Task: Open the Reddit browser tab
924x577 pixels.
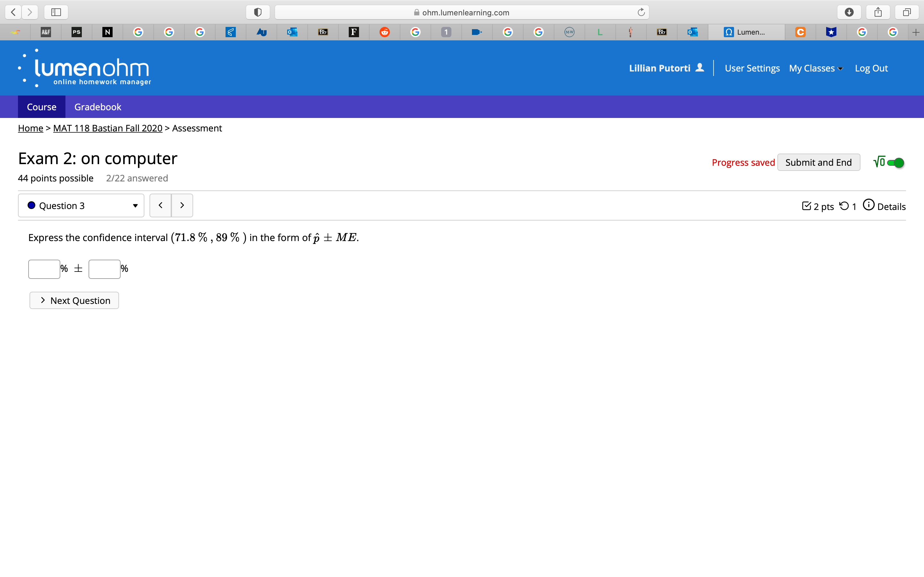Action: 384,32
